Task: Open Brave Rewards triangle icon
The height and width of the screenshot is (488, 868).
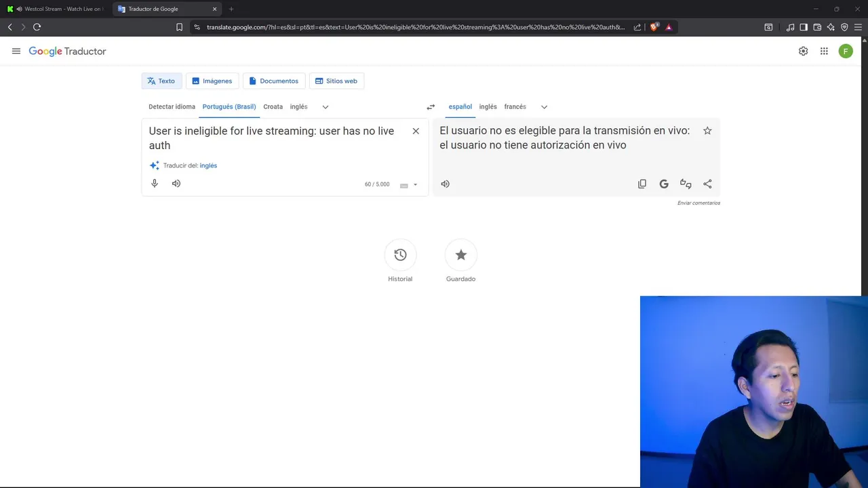Action: 669,27
